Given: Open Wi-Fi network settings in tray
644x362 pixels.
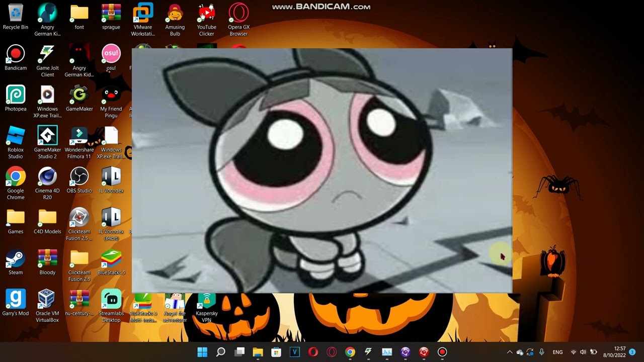Looking at the screenshot, I should point(574,352).
